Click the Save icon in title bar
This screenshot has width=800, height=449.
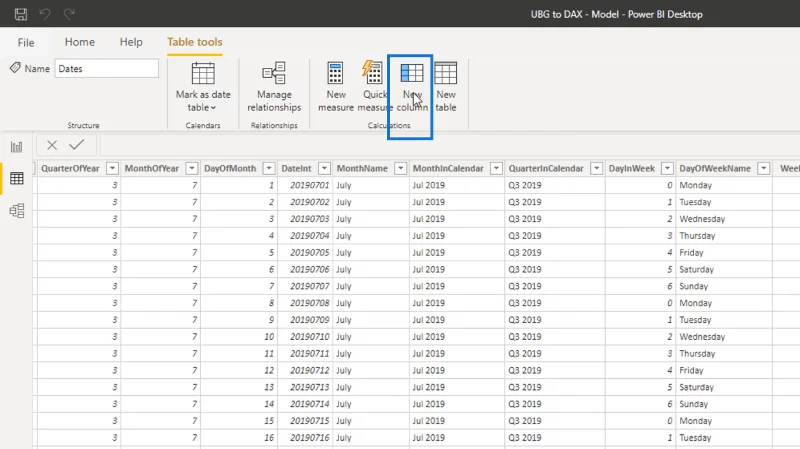click(x=21, y=14)
